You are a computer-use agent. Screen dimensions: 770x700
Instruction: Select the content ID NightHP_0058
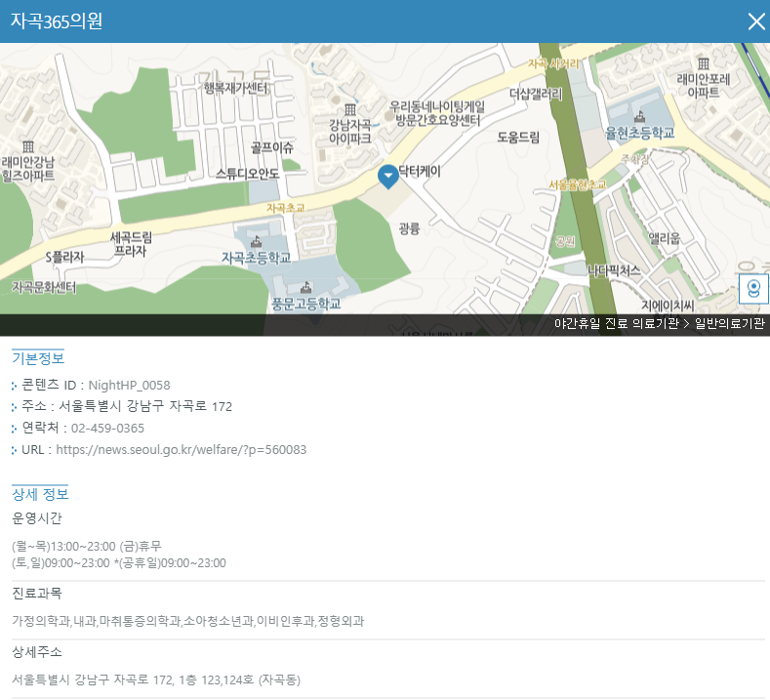(x=129, y=385)
